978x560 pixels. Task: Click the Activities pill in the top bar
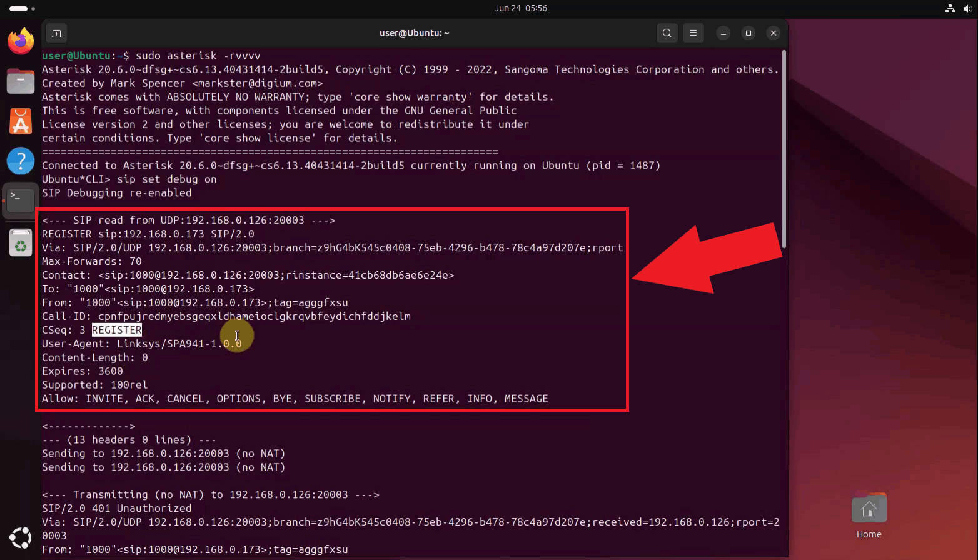coord(23,8)
